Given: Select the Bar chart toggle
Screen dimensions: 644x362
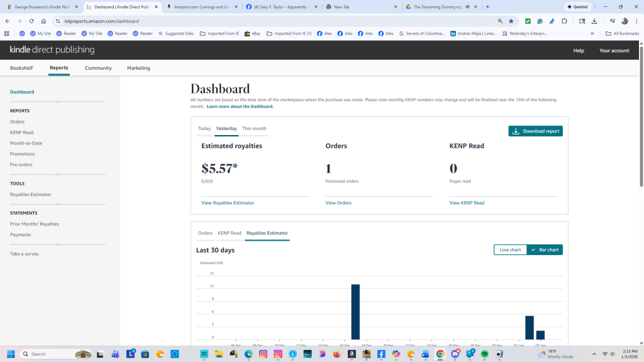Looking at the screenshot, I should point(545,250).
